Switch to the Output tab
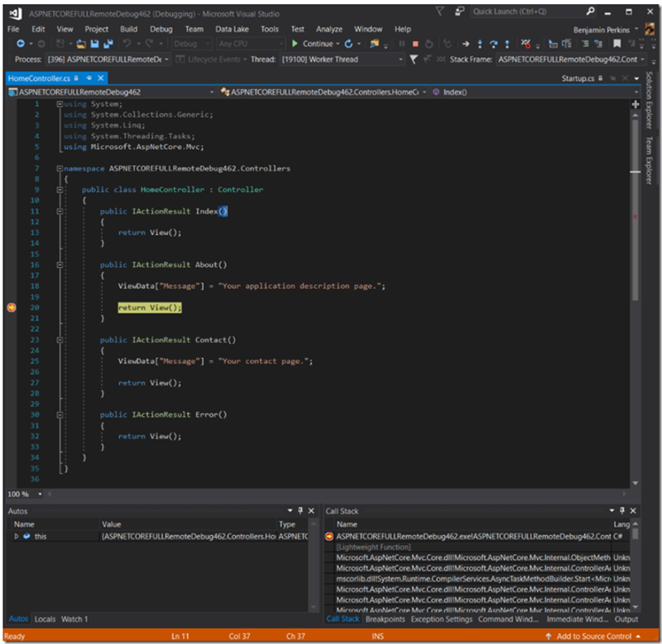 coord(626,619)
